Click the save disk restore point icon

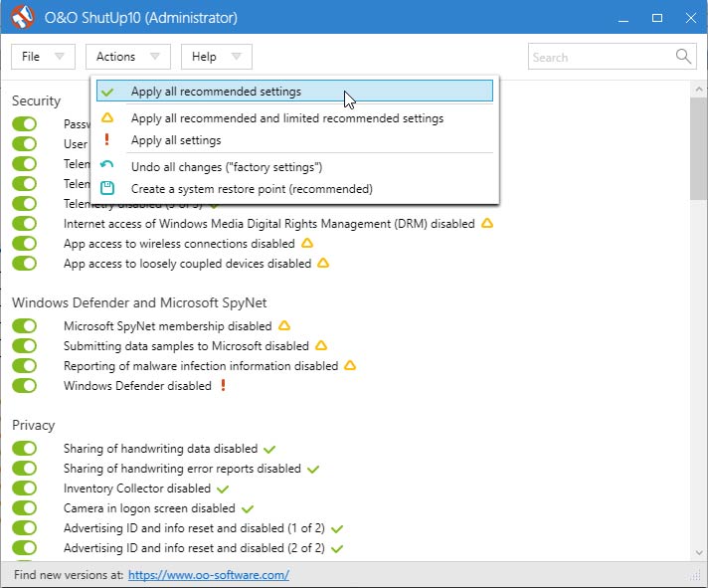[x=107, y=188]
